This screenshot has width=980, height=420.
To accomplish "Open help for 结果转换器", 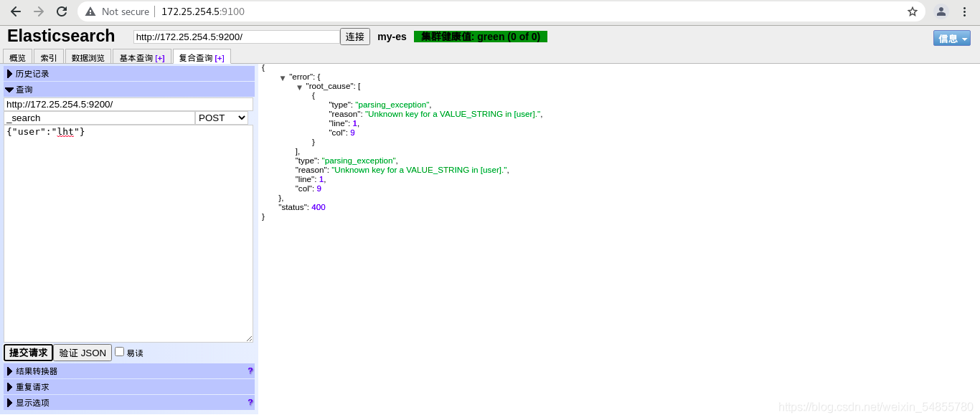I will point(250,371).
